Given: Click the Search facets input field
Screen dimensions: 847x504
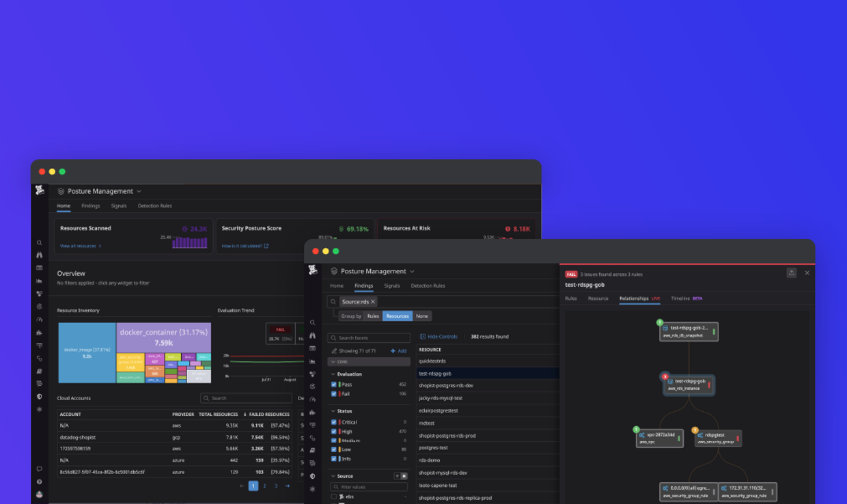Looking at the screenshot, I should pos(372,338).
